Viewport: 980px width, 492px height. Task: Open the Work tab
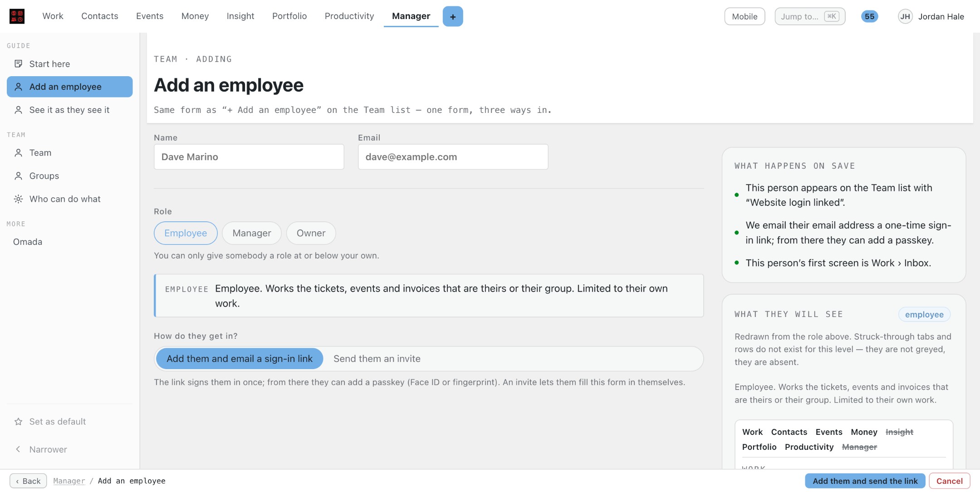click(x=53, y=16)
